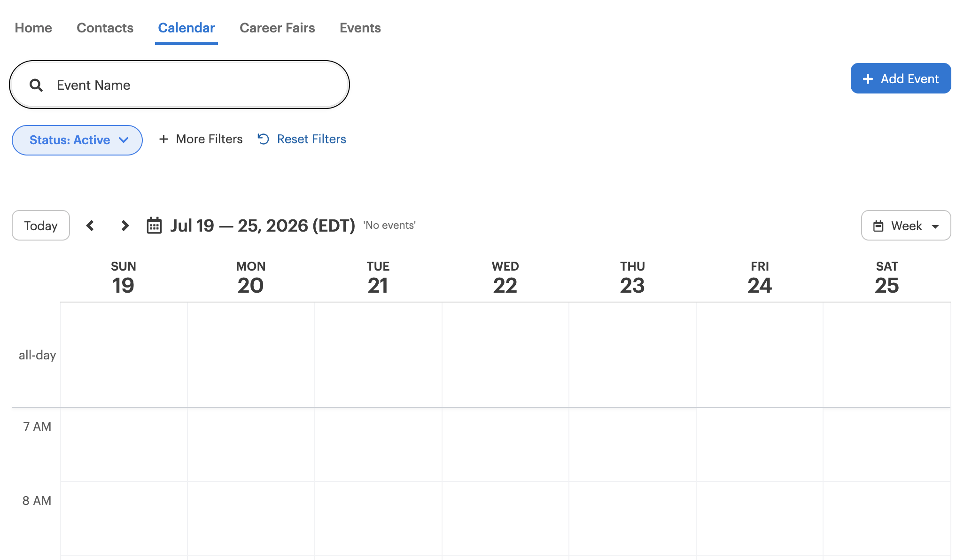Select the all-day cell for Wednesday 22
964x560 pixels.
[x=505, y=355]
